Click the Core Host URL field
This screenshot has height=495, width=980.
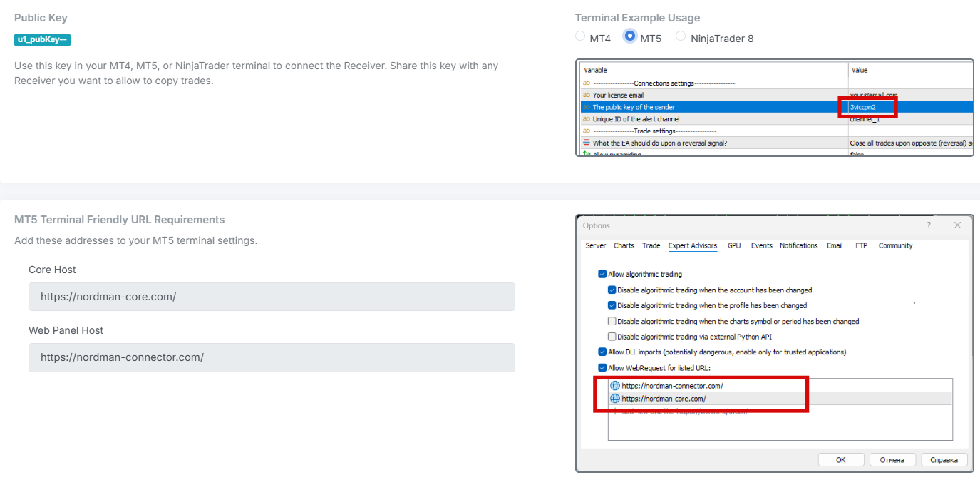click(x=272, y=297)
